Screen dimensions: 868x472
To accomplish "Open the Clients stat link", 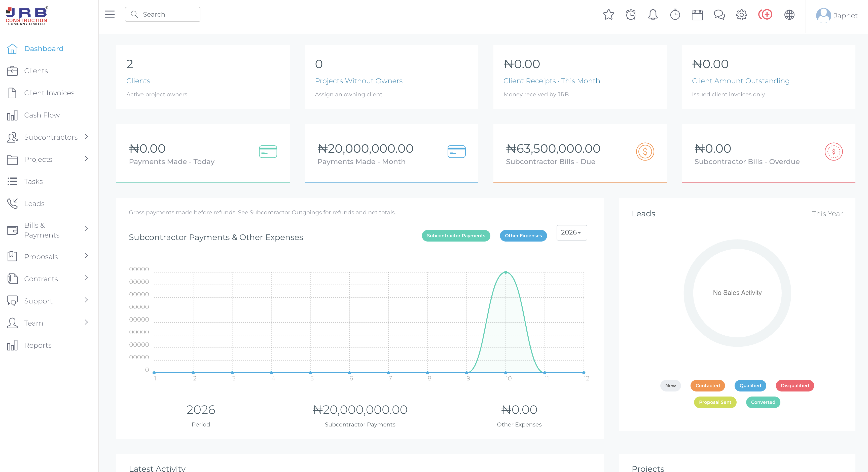I will click(x=138, y=81).
